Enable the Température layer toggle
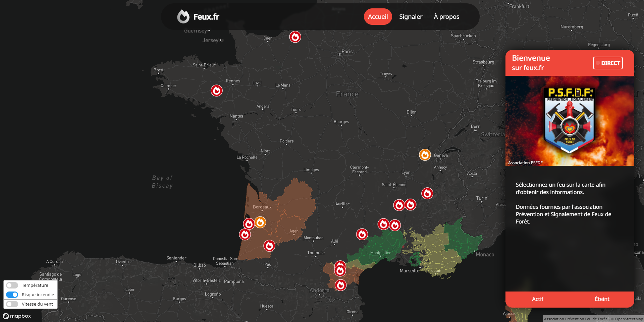This screenshot has height=322, width=644. click(12, 285)
